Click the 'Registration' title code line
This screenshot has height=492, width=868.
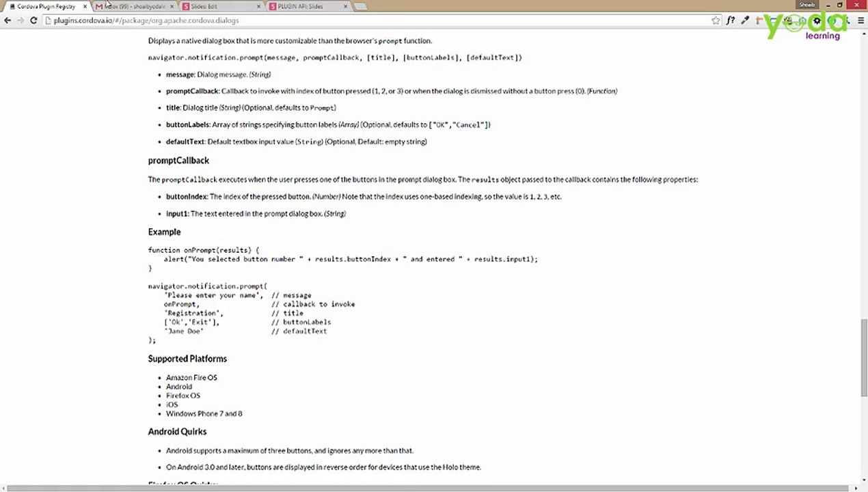(233, 314)
